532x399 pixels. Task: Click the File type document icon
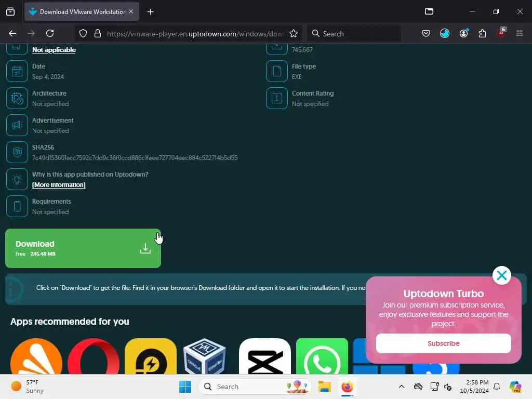click(277, 71)
